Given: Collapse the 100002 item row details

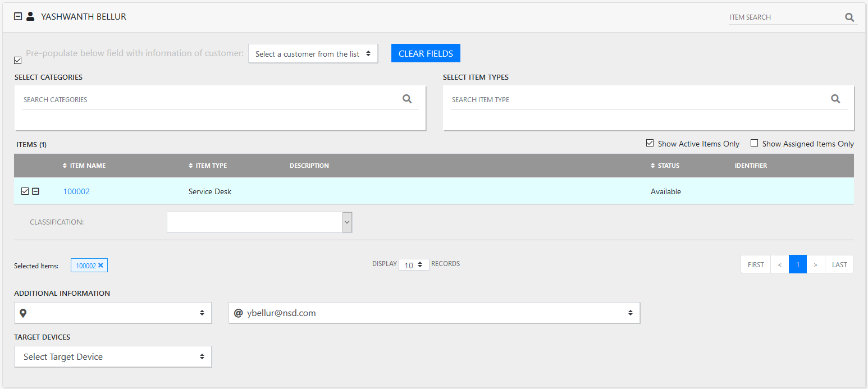Looking at the screenshot, I should pyautogui.click(x=36, y=191).
